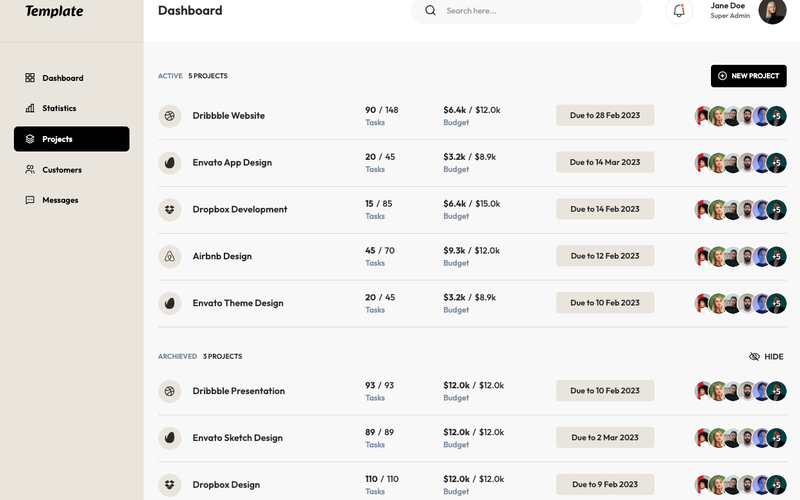800x500 pixels.
Task: Click Due to 14 Feb 2023 badge
Action: coord(605,209)
